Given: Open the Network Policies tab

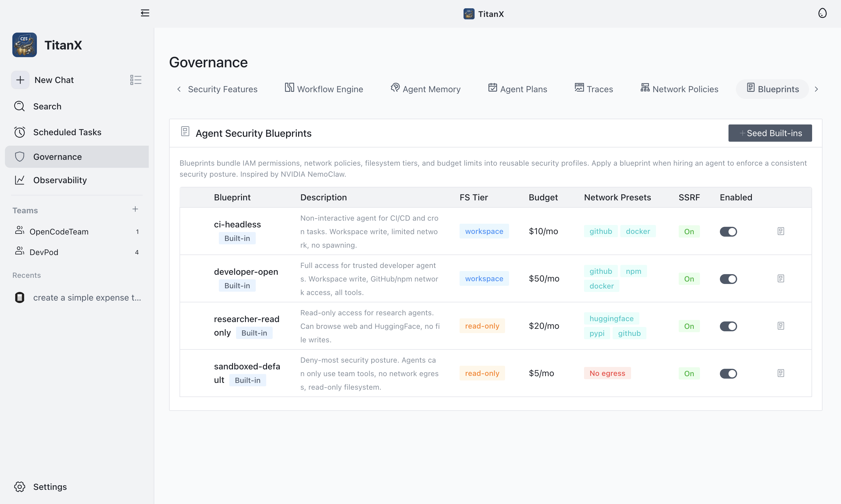Looking at the screenshot, I should [679, 89].
